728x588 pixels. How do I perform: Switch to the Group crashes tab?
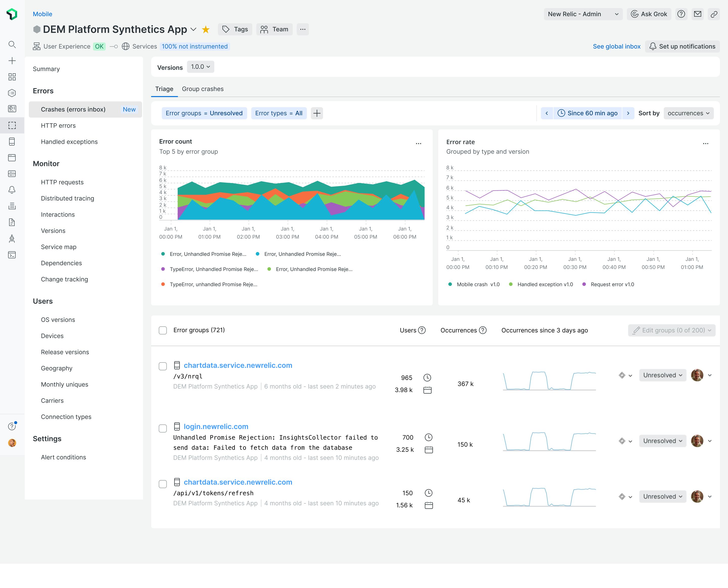coord(202,89)
